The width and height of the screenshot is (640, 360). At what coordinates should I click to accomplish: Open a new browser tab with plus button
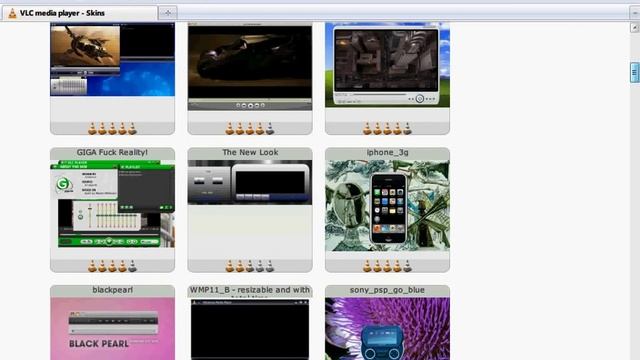(168, 13)
